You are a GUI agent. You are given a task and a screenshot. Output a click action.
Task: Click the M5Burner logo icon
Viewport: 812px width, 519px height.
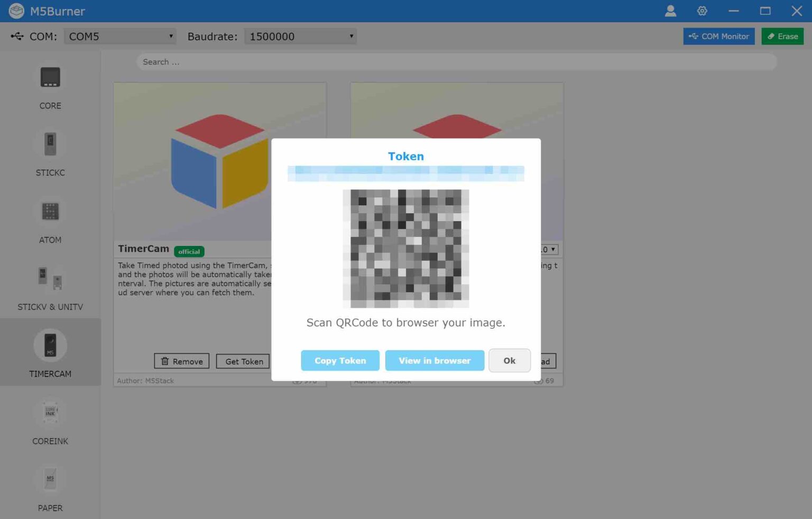click(16, 11)
